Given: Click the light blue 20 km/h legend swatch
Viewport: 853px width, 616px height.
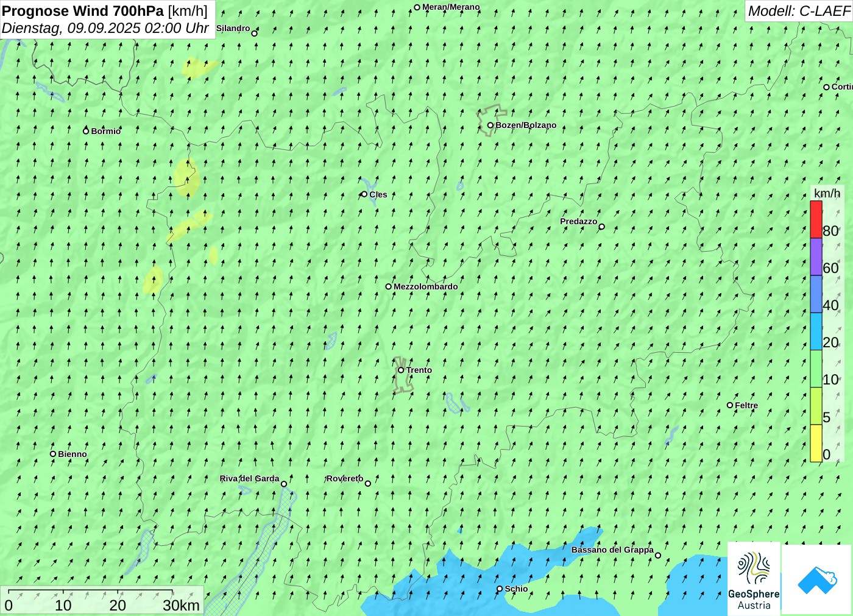Looking at the screenshot, I should 816,331.
